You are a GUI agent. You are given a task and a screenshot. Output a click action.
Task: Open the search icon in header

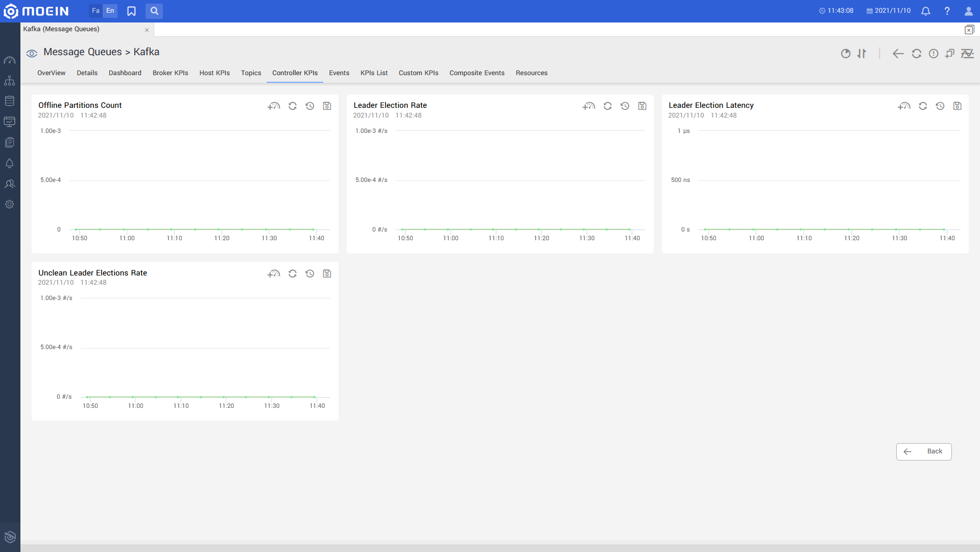154,11
